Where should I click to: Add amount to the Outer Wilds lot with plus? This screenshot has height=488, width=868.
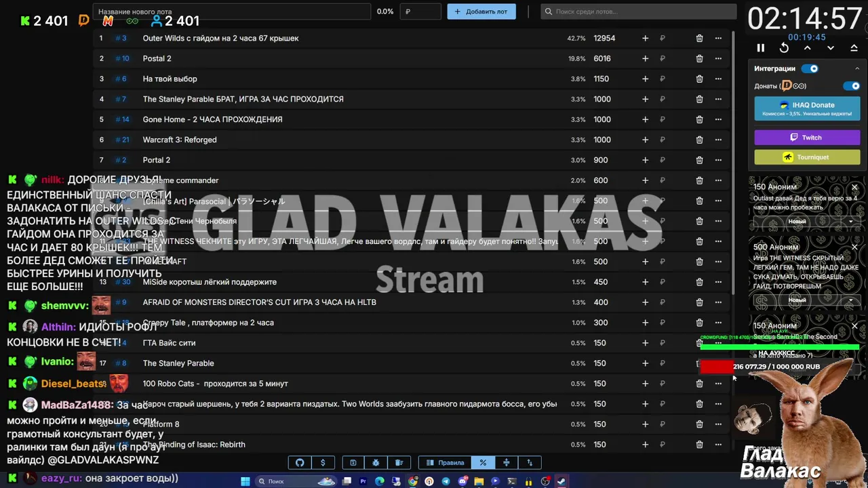tap(645, 39)
